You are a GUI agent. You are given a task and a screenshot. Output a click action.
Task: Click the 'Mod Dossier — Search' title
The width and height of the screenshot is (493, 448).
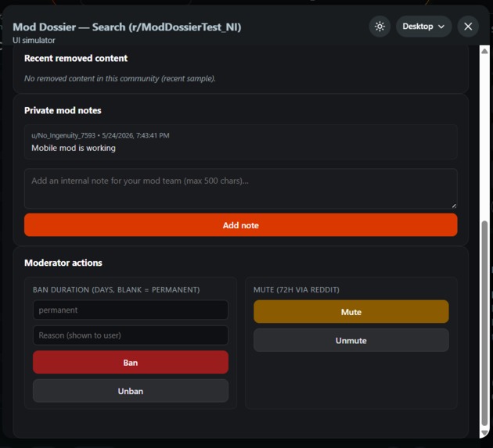127,27
